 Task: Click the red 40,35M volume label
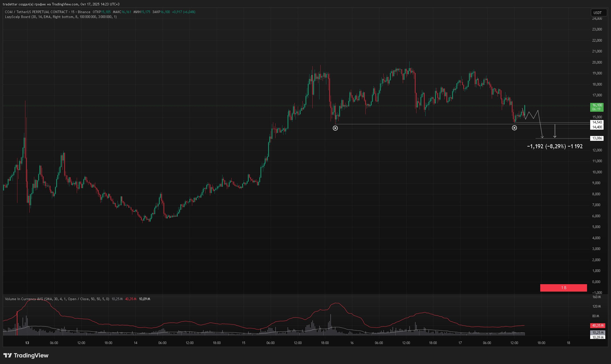click(598, 326)
